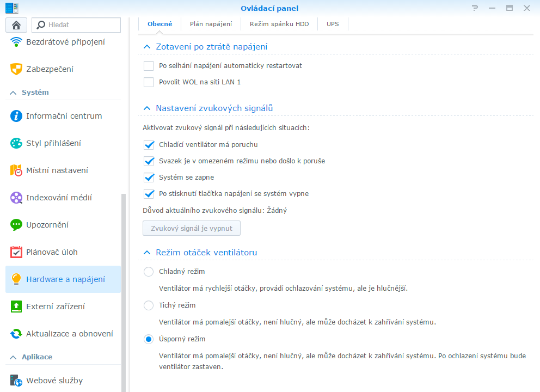Open Indexování médií via the film reel icon
540x392 pixels.
click(x=16, y=198)
